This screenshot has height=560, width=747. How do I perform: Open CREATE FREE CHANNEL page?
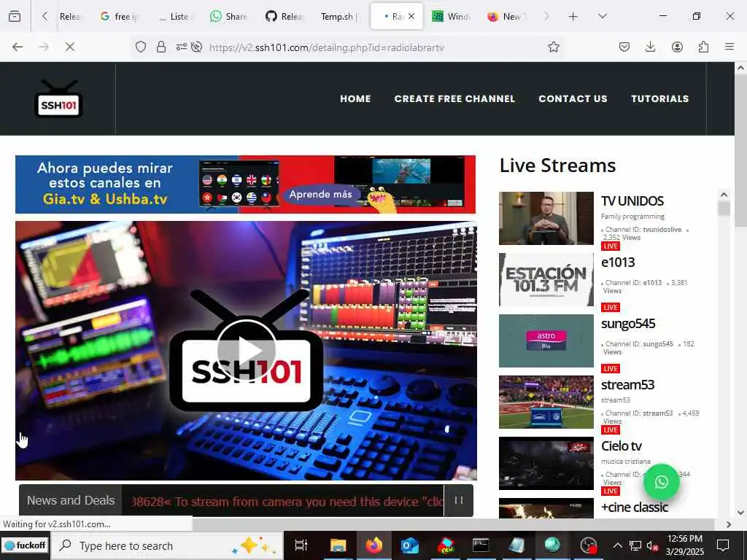454,98
